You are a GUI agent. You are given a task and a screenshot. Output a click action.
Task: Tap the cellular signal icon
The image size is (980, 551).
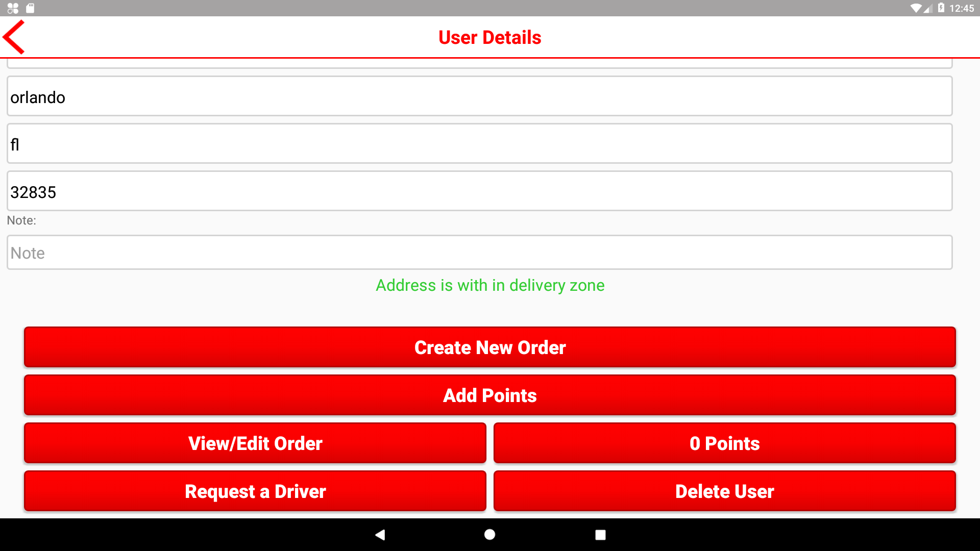928,8
